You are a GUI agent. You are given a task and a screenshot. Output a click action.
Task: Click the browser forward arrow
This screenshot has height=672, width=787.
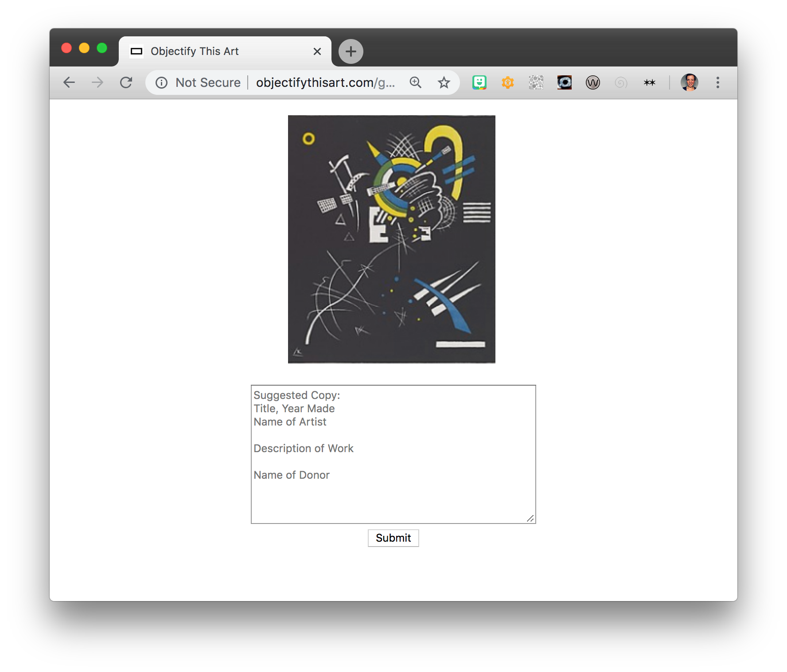pos(97,82)
